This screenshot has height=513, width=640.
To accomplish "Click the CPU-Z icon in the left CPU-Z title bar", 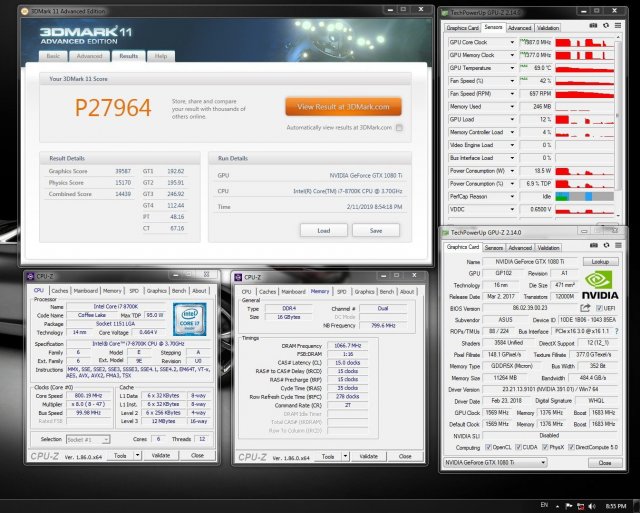I will tap(30, 276).
